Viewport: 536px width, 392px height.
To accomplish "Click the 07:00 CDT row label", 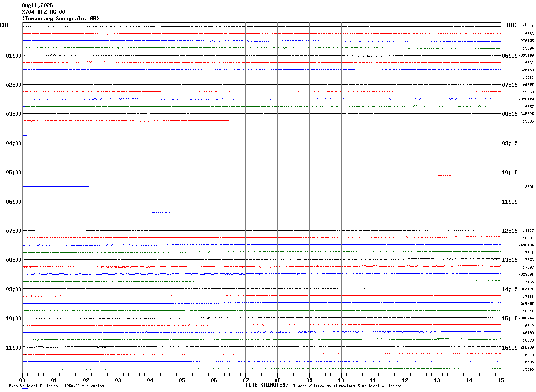I will point(14,231).
